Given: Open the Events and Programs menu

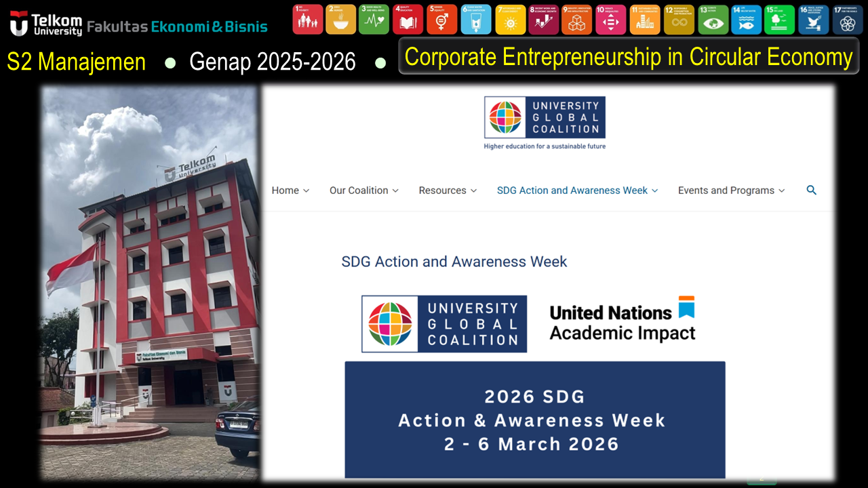Looking at the screenshot, I should pos(731,190).
